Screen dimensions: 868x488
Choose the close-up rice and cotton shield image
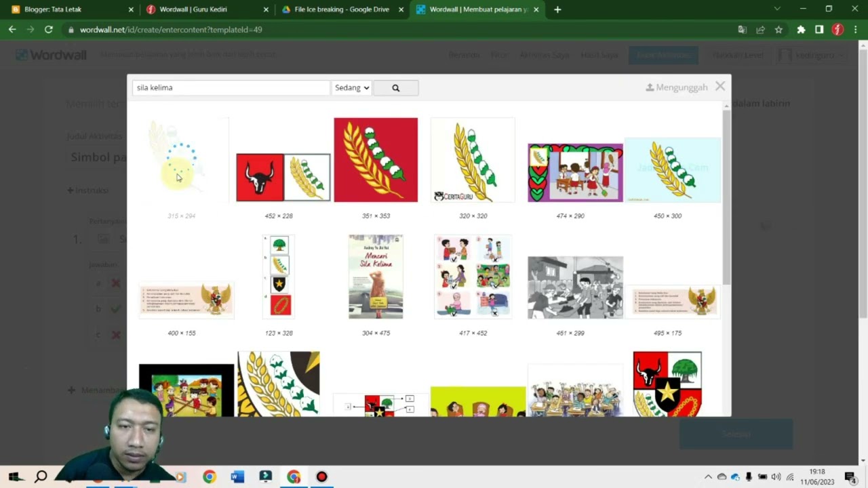[279, 384]
